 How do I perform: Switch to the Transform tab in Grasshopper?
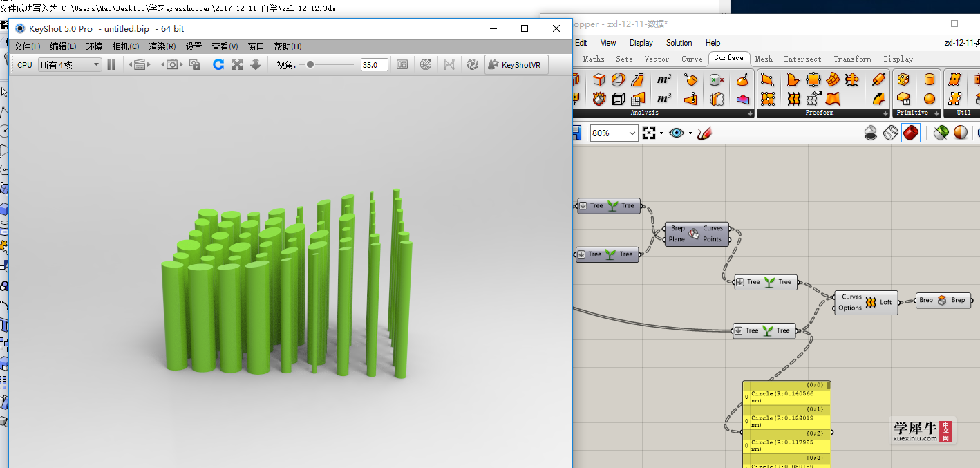click(852, 59)
